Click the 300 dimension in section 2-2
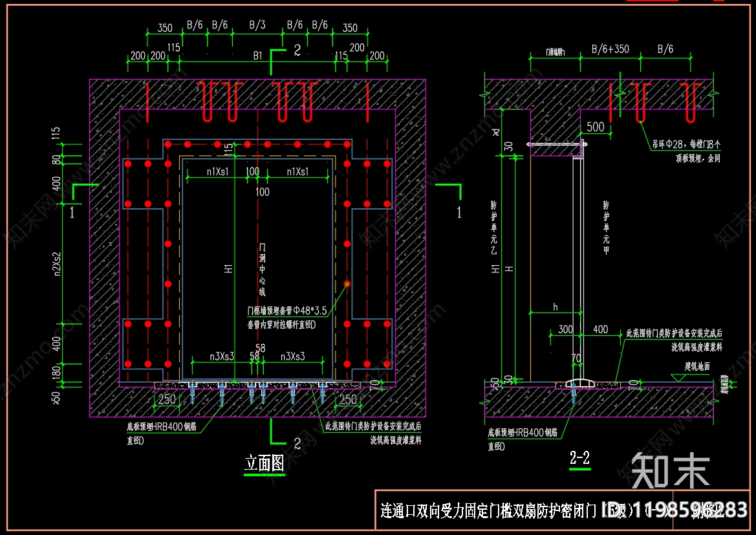The width and height of the screenshot is (756, 535). [566, 329]
